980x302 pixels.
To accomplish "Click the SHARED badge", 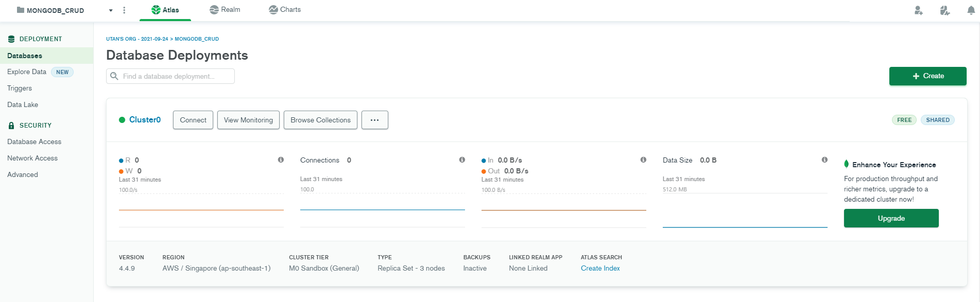I will click(938, 120).
